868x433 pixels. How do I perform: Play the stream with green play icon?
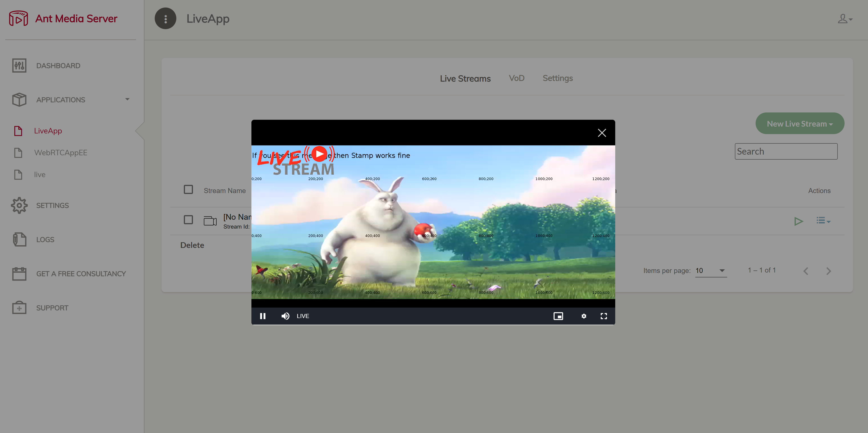coord(799,221)
